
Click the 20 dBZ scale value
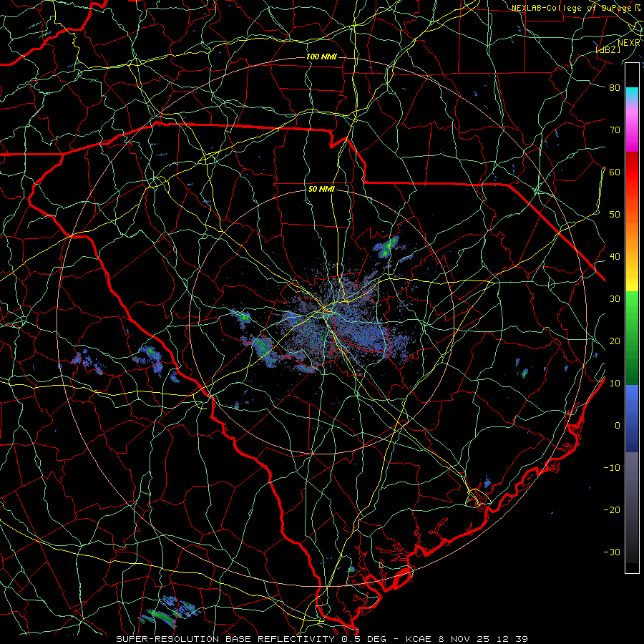[x=615, y=341]
